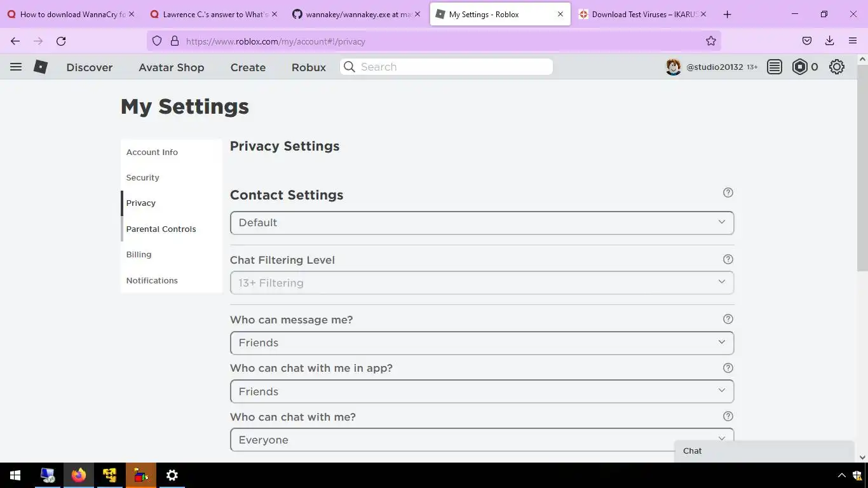Reload the page with refresh icon

[x=61, y=41]
